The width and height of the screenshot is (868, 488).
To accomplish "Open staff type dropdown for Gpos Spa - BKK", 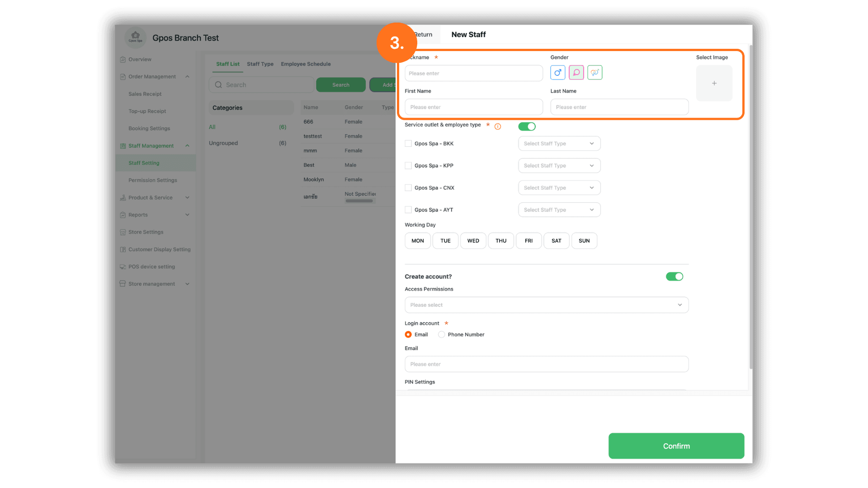I will (559, 143).
